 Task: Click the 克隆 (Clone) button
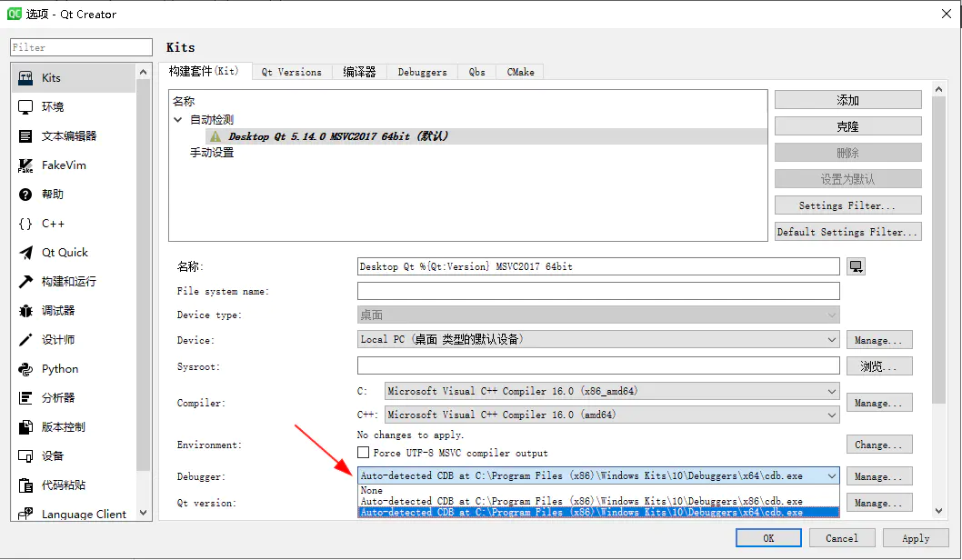tap(847, 125)
